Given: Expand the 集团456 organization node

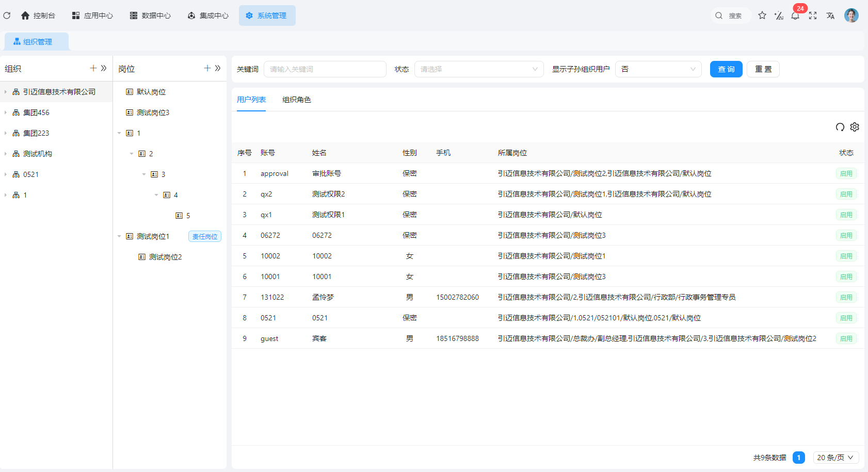Looking at the screenshot, I should tap(6, 112).
